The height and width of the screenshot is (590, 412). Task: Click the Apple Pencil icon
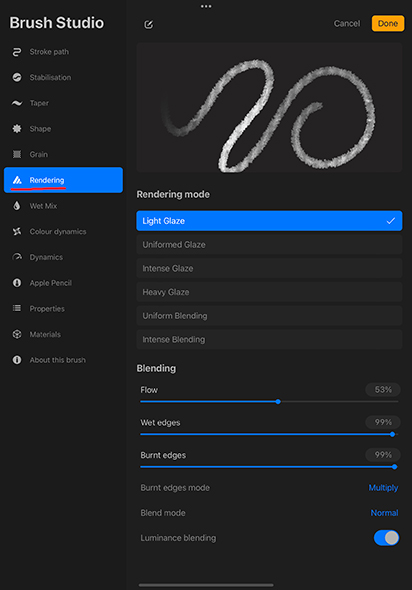[x=17, y=283]
